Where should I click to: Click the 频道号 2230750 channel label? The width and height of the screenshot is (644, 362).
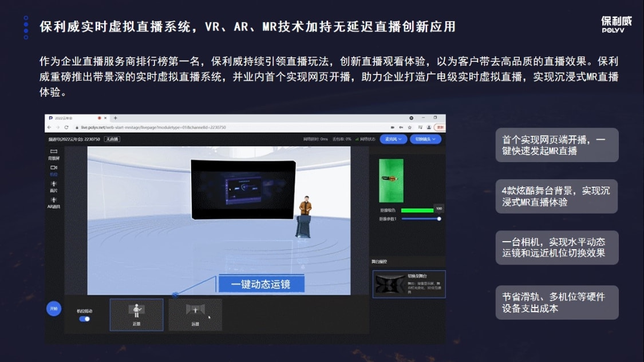coord(74,139)
